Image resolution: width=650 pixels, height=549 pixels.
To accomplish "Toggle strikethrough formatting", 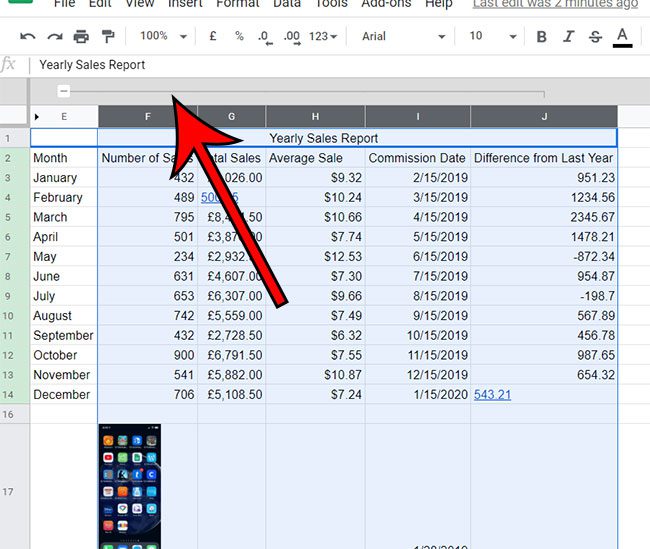I will pyautogui.click(x=596, y=37).
